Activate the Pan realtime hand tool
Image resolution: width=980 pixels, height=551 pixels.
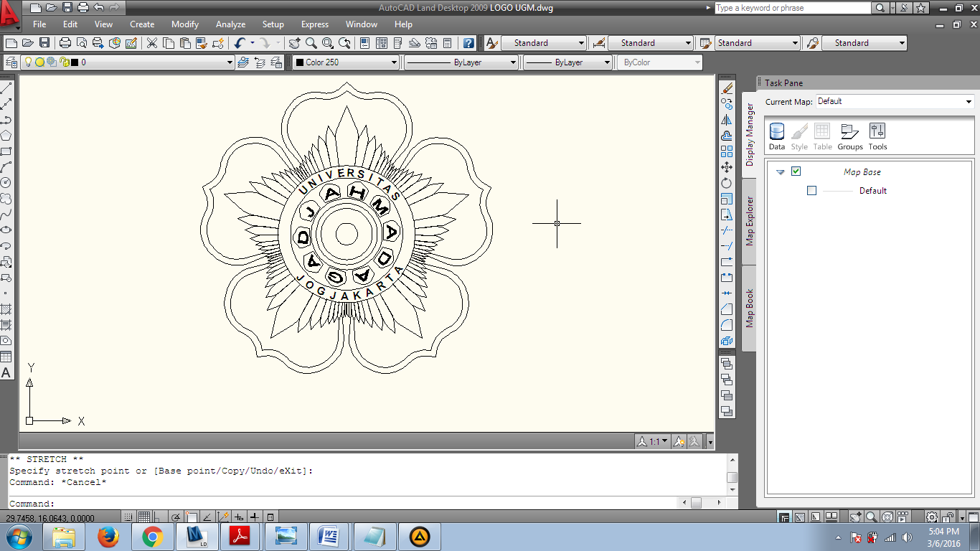(294, 43)
